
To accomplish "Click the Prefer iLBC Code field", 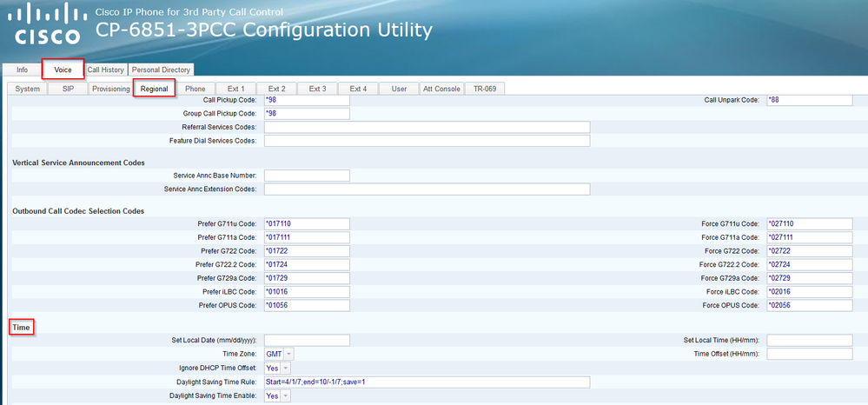I will 308,291.
